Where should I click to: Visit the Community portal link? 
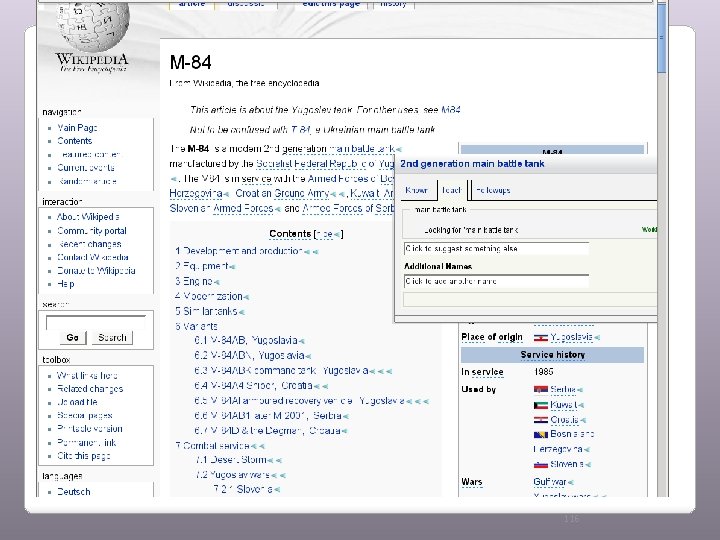pyautogui.click(x=91, y=231)
